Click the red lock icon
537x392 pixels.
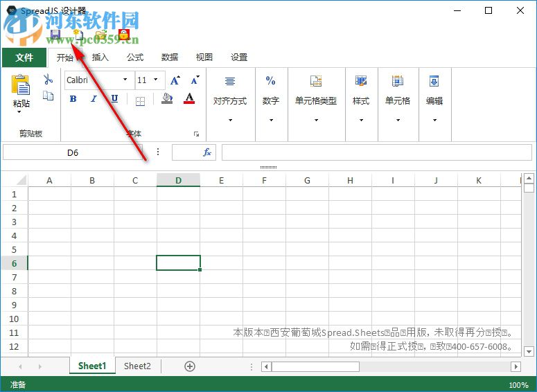point(123,35)
